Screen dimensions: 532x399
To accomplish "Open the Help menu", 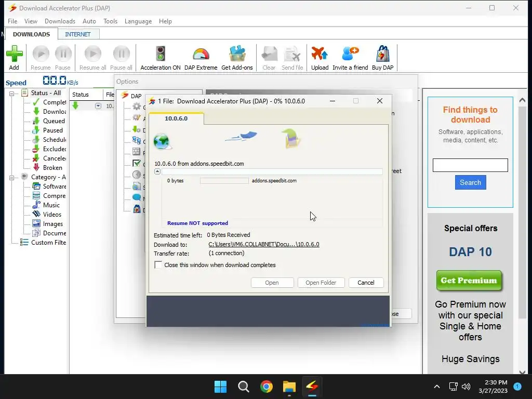I will click(x=165, y=21).
